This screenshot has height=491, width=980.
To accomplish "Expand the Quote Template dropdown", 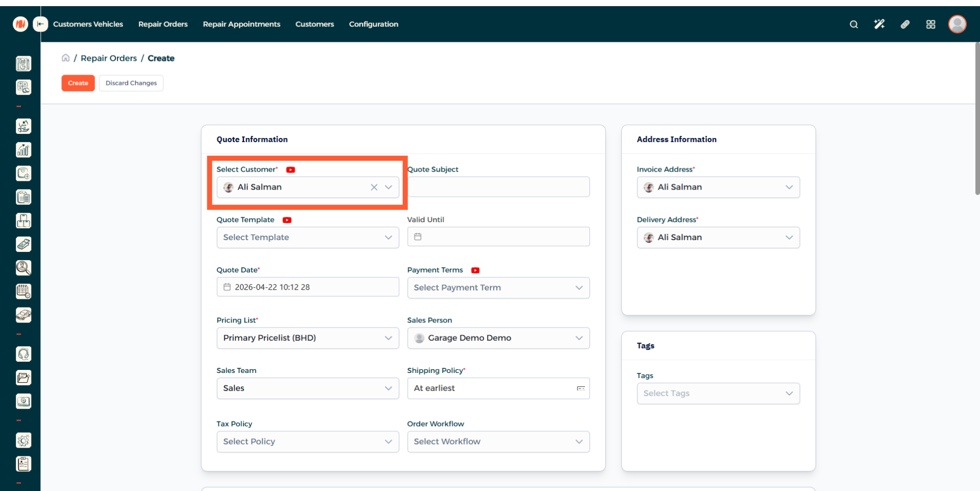I will click(307, 238).
